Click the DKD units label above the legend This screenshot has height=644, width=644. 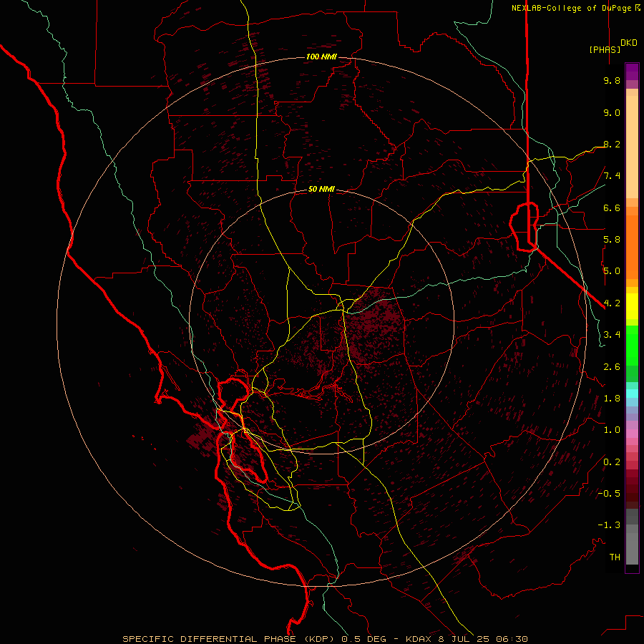tap(629, 43)
